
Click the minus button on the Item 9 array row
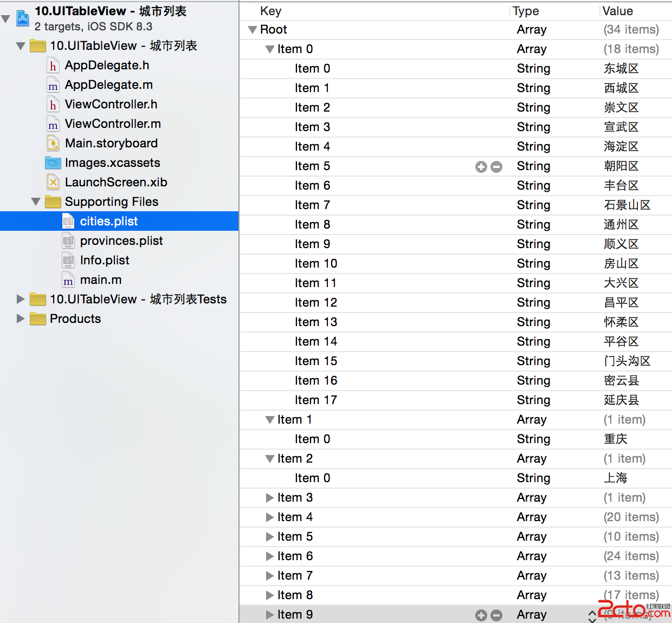click(496, 615)
